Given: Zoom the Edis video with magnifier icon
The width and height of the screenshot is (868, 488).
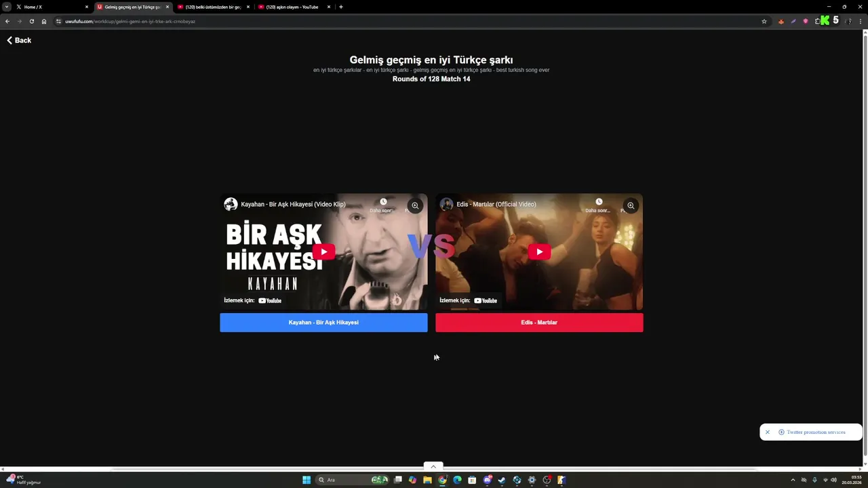Looking at the screenshot, I should (631, 205).
